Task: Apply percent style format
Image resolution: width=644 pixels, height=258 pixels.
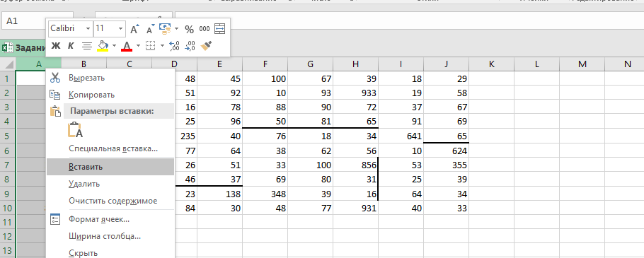Action: [189, 29]
